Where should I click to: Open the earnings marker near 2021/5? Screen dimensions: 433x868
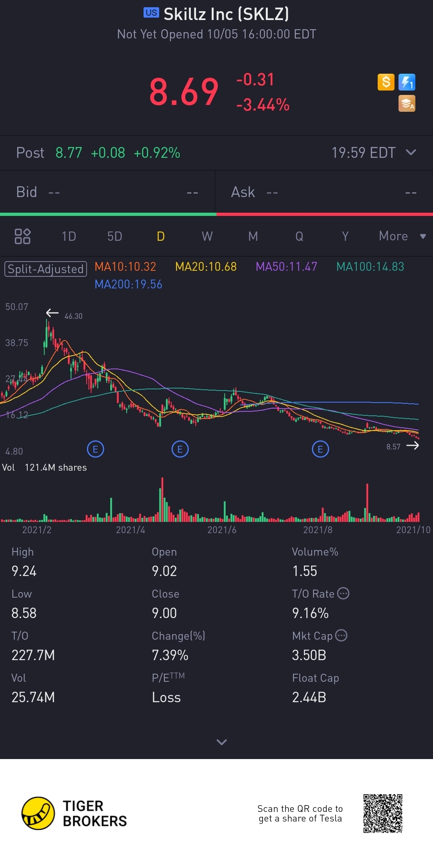pyautogui.click(x=180, y=449)
